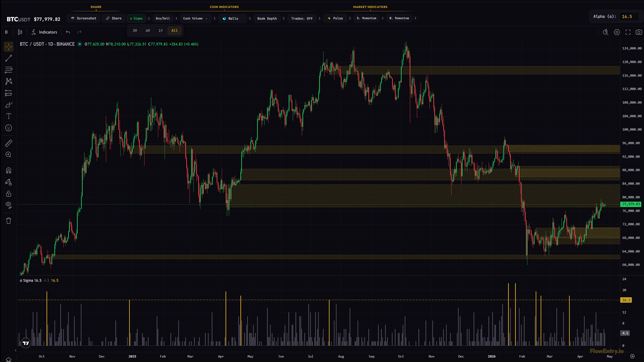This screenshot has height=362, width=644.
Task: Select the ruler measure tool
Action: click(x=9, y=143)
